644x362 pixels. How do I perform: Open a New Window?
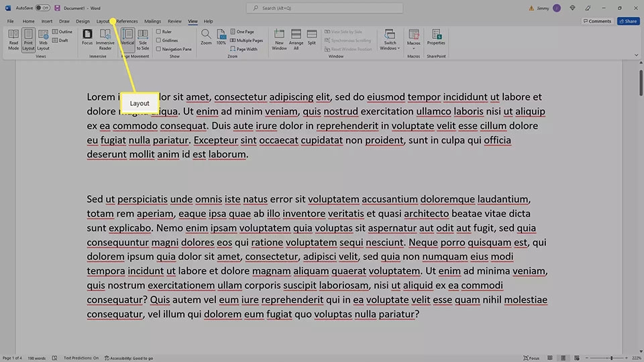279,40
